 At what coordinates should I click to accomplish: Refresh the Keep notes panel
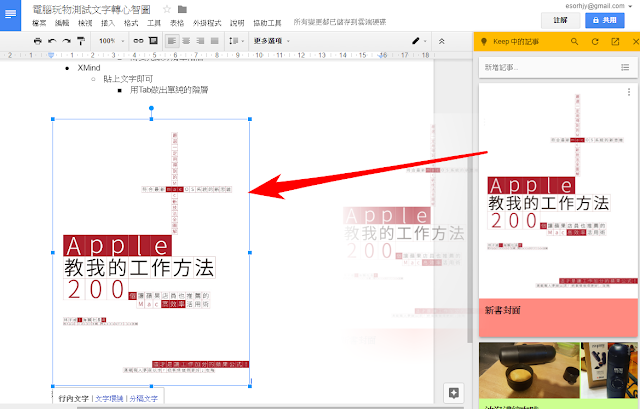[x=595, y=42]
